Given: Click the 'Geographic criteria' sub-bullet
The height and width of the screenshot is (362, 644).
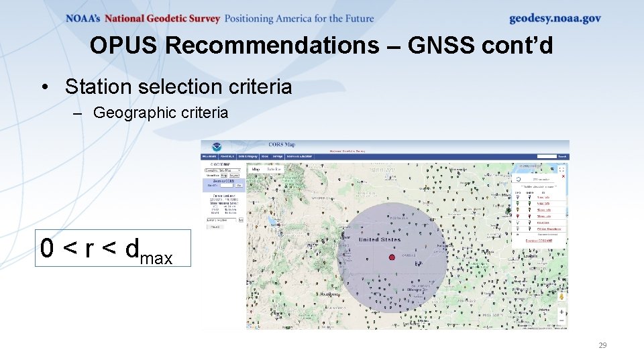Looking at the screenshot, I should tap(160, 113).
